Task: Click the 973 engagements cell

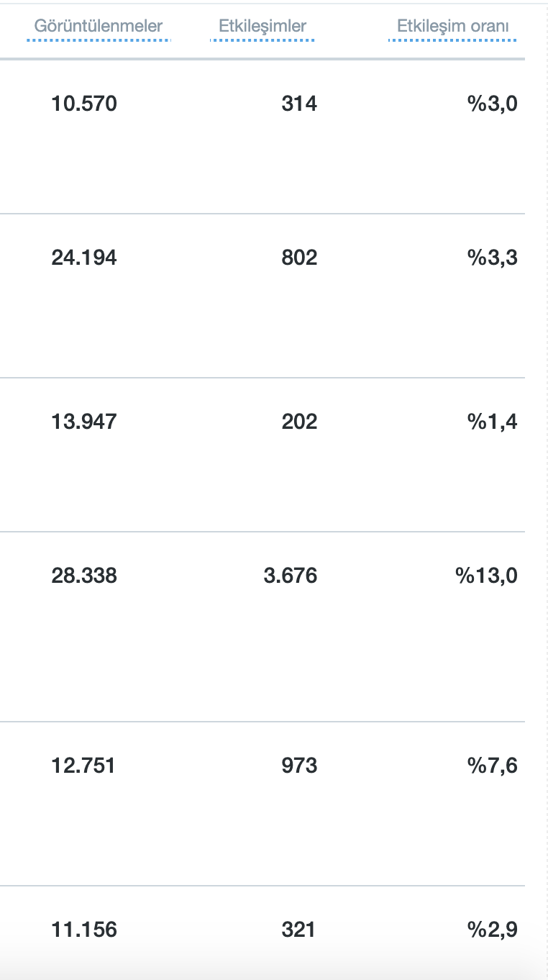Action: coord(299,766)
